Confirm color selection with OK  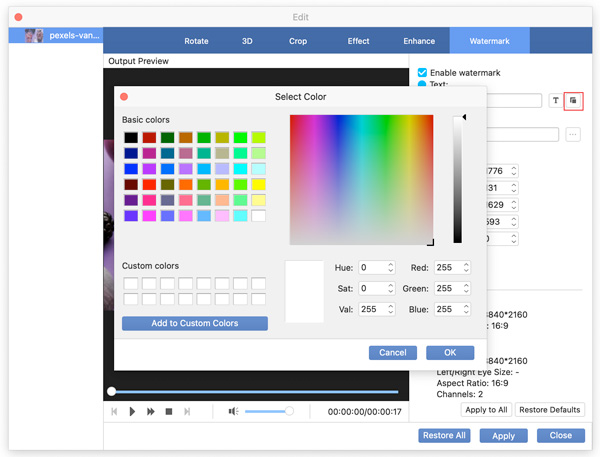[450, 352]
